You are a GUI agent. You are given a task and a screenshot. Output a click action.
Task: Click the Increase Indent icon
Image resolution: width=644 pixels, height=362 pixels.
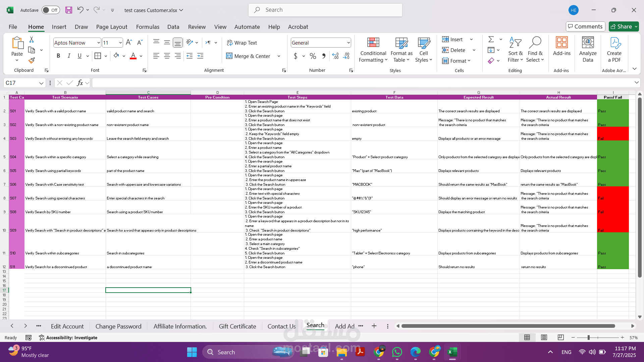click(200, 56)
